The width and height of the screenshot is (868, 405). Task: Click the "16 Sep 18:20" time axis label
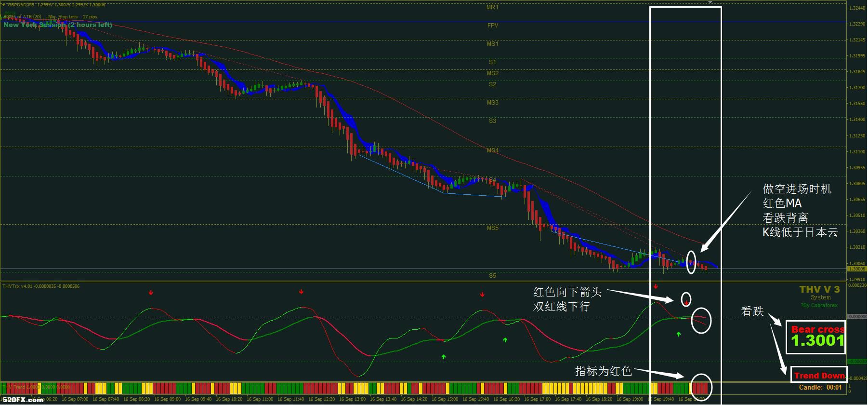pos(599,399)
